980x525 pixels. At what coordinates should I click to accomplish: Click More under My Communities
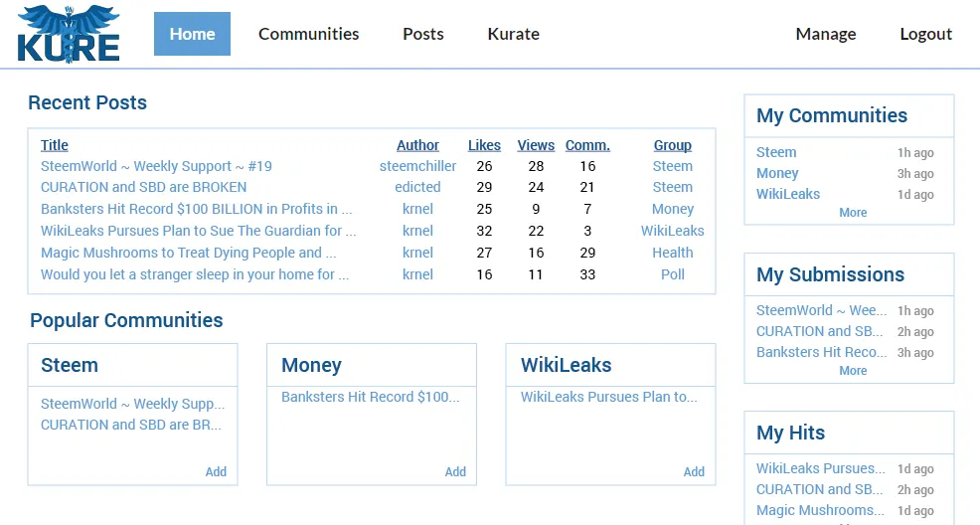coord(853,213)
